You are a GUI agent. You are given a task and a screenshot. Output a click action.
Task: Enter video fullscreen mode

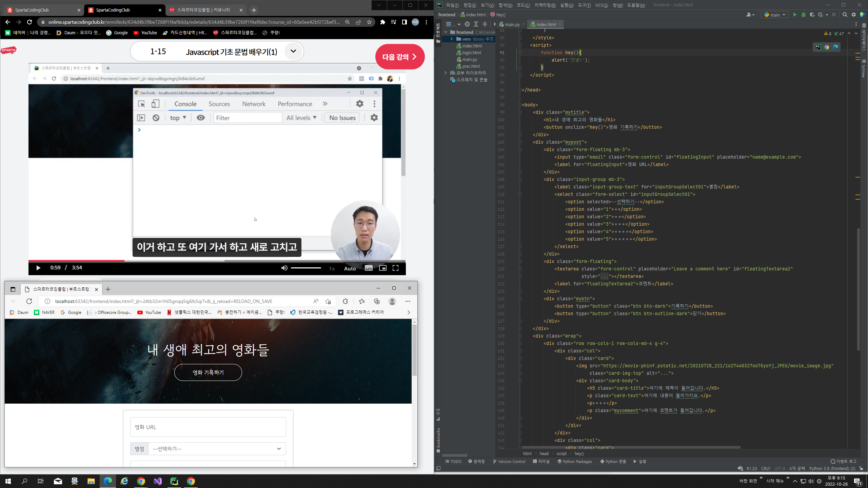click(x=395, y=268)
